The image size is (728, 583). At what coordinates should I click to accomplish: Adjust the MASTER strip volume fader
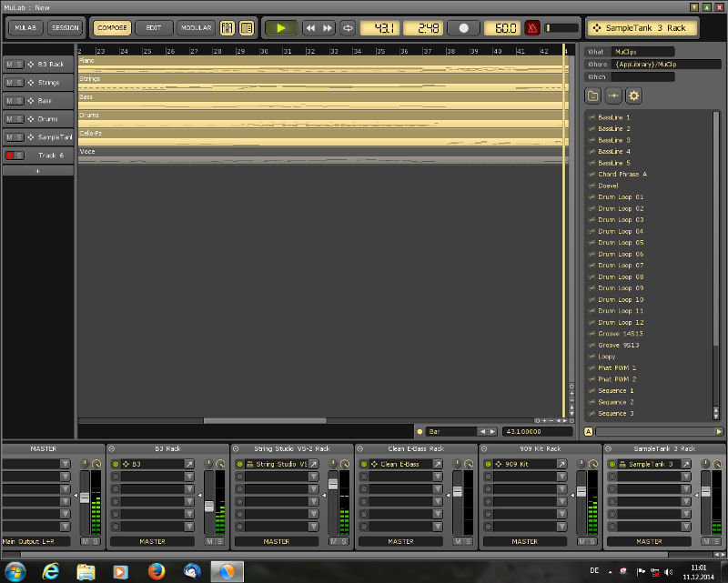pyautogui.click(x=85, y=498)
